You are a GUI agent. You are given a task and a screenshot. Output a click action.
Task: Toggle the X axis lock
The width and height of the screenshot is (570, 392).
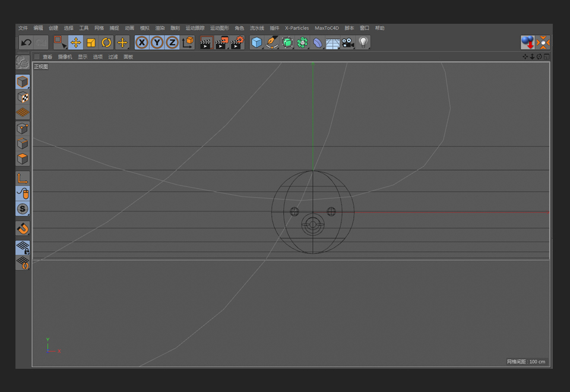coord(142,43)
